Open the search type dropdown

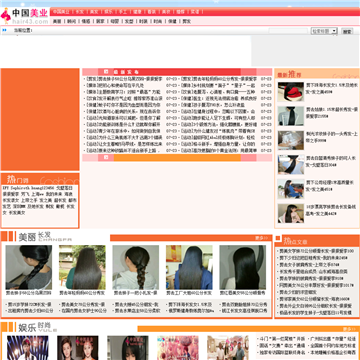point(324,31)
